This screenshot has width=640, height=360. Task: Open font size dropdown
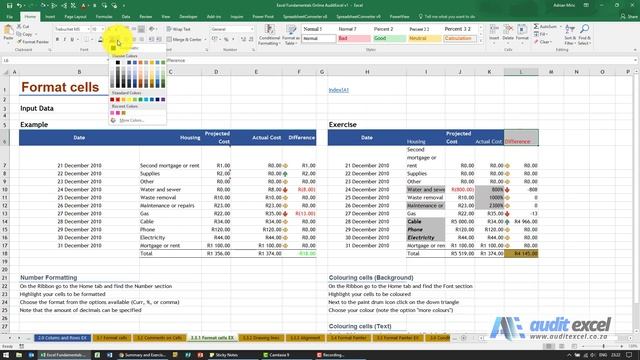click(103, 29)
